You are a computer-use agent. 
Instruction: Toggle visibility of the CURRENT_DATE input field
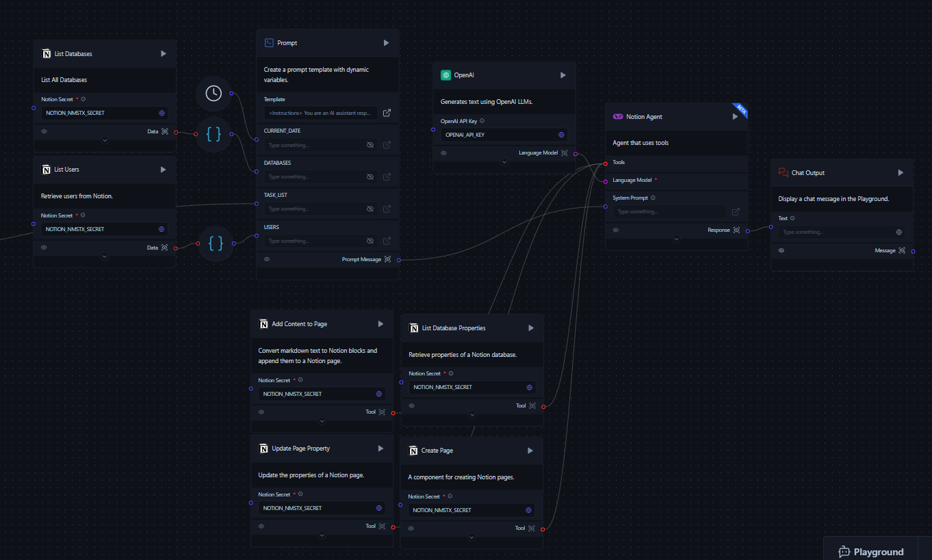pyautogui.click(x=369, y=144)
